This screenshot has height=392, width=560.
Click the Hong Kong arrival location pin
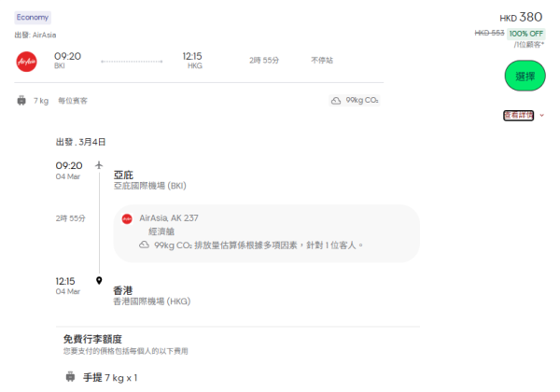pos(99,280)
